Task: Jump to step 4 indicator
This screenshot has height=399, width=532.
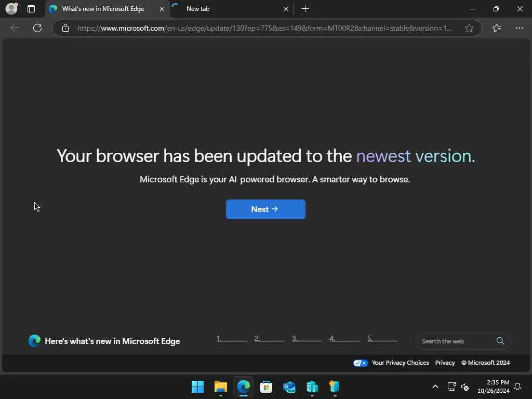Action: [x=345, y=339]
